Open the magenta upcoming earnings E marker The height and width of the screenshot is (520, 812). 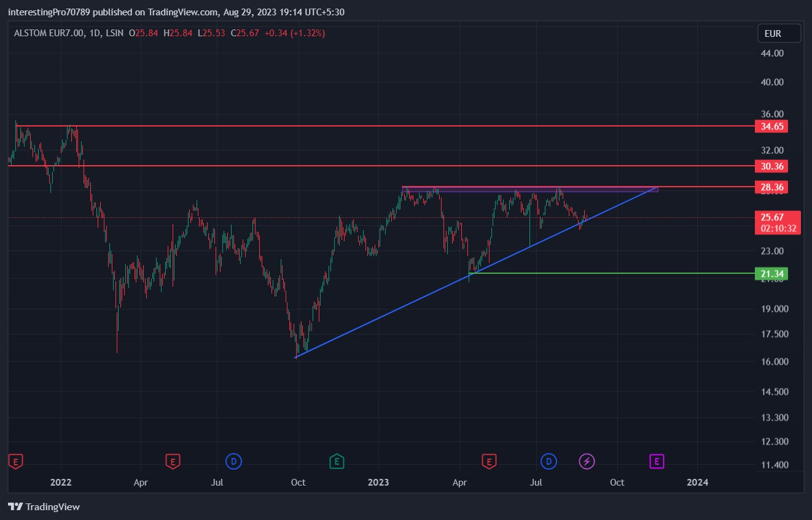(x=657, y=460)
